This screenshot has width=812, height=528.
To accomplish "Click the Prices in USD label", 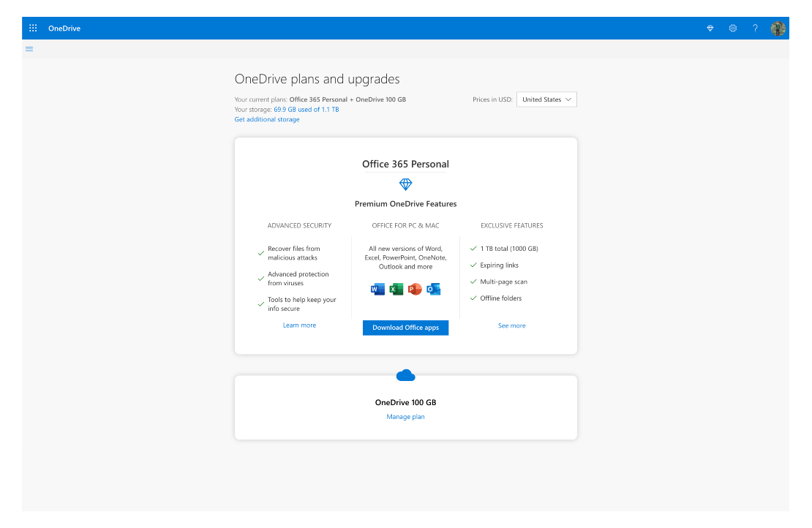I will coord(492,99).
